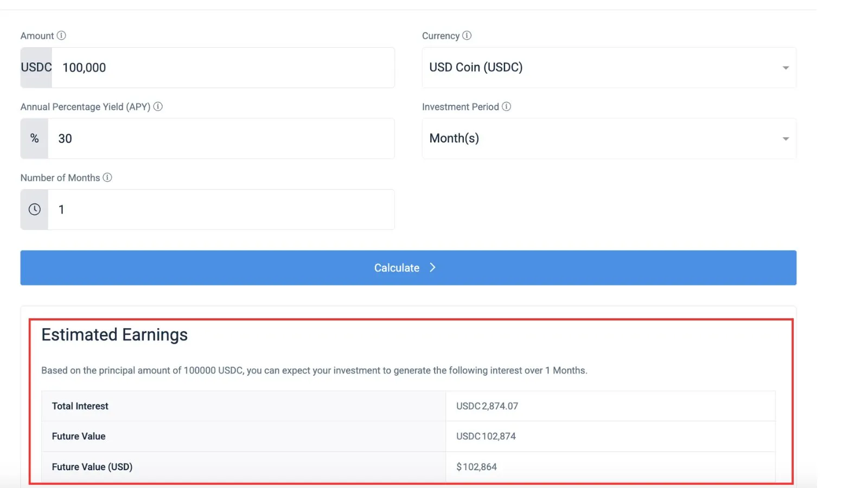Click the Number of Months info icon
This screenshot has height=488, width=868.
pos(107,177)
